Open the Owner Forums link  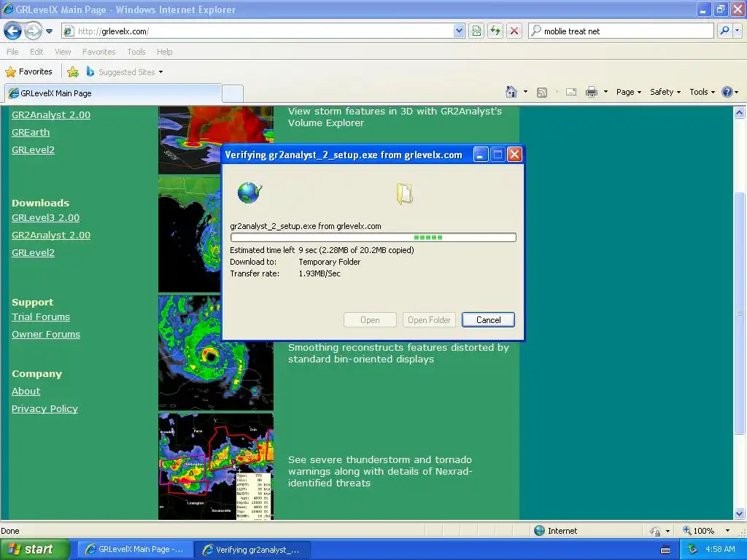46,334
